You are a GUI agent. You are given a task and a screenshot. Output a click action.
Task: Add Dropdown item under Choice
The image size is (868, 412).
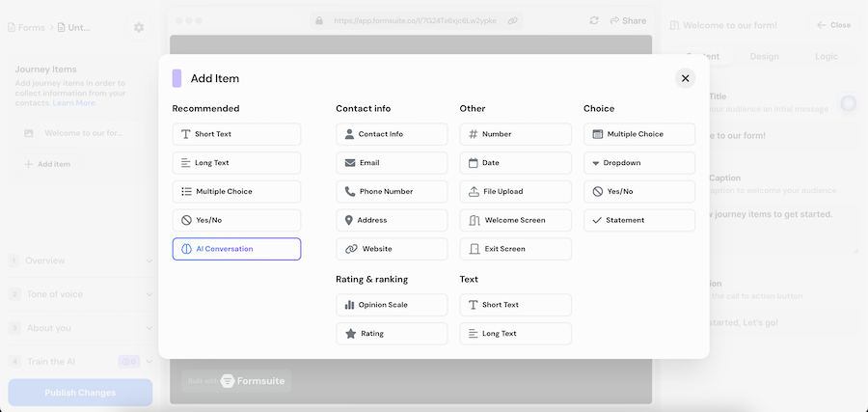(x=638, y=163)
